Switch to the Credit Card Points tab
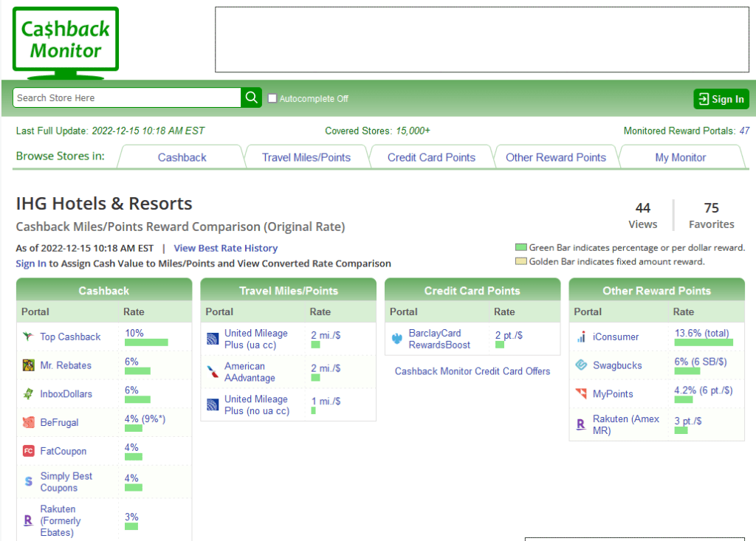Screen dimensions: 756x541 point(431,157)
